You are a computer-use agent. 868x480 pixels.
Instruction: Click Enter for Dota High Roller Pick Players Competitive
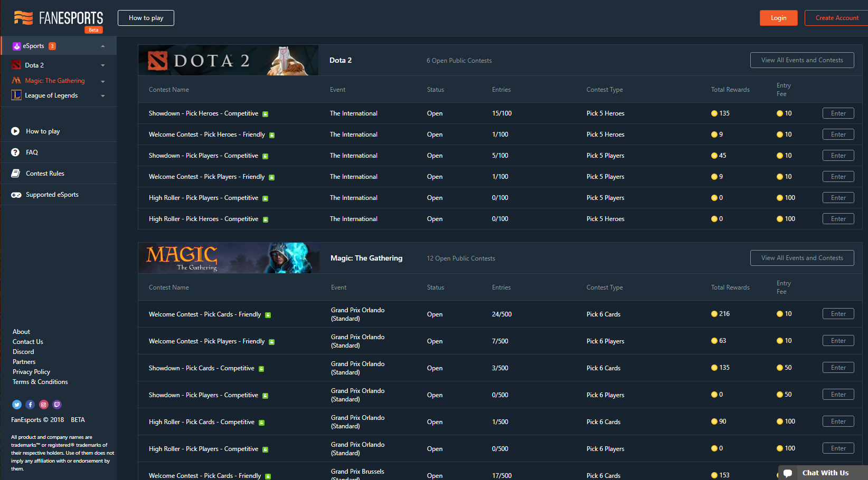pyautogui.click(x=838, y=198)
